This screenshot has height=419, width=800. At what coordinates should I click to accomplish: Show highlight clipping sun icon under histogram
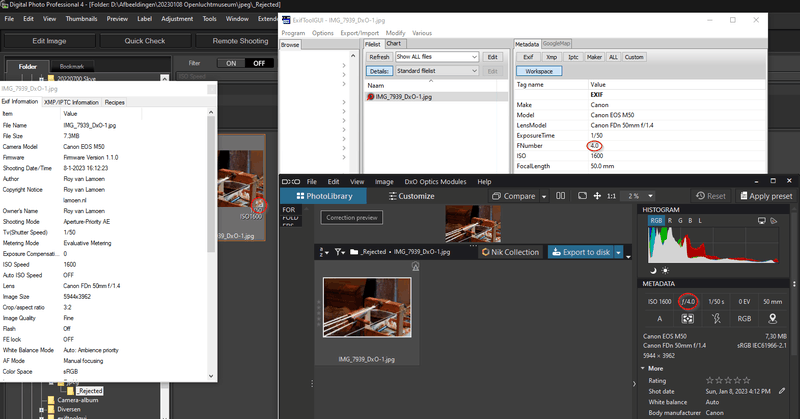pos(665,270)
